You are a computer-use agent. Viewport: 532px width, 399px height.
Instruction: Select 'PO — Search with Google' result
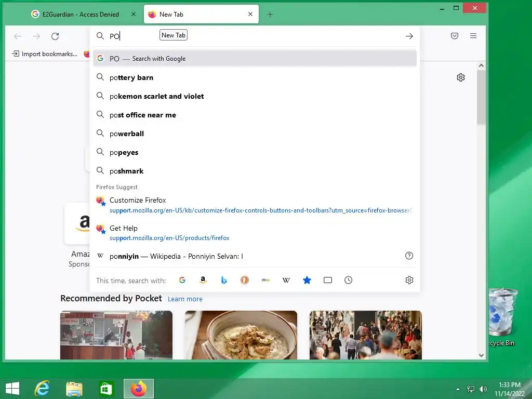(x=255, y=58)
